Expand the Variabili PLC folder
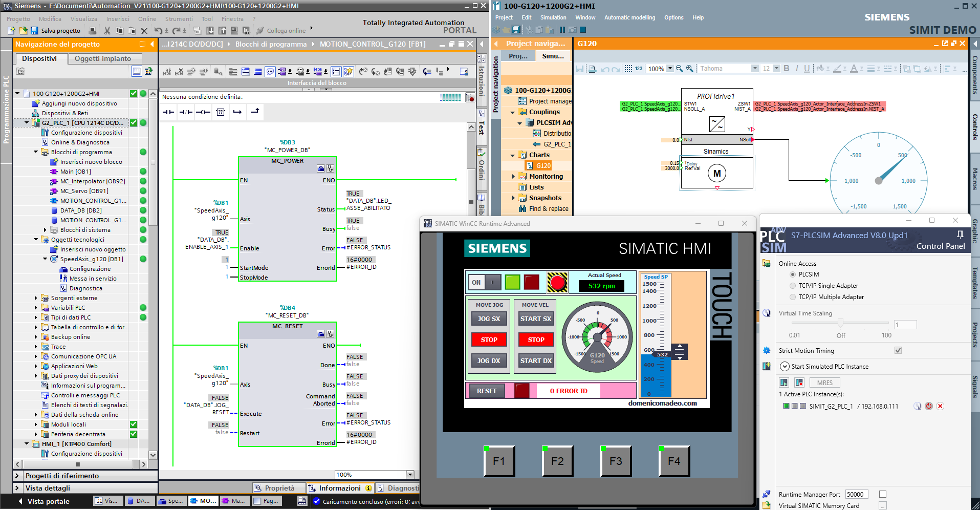 [x=36, y=308]
